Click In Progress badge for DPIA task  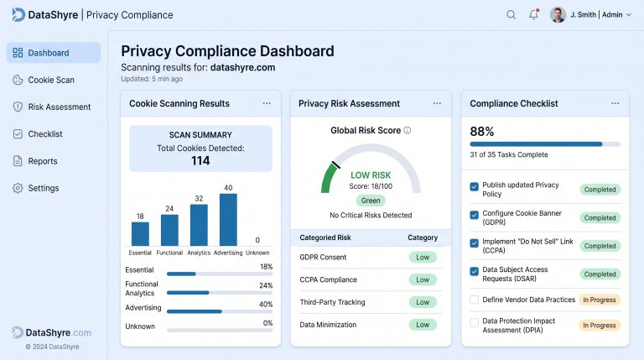click(600, 325)
